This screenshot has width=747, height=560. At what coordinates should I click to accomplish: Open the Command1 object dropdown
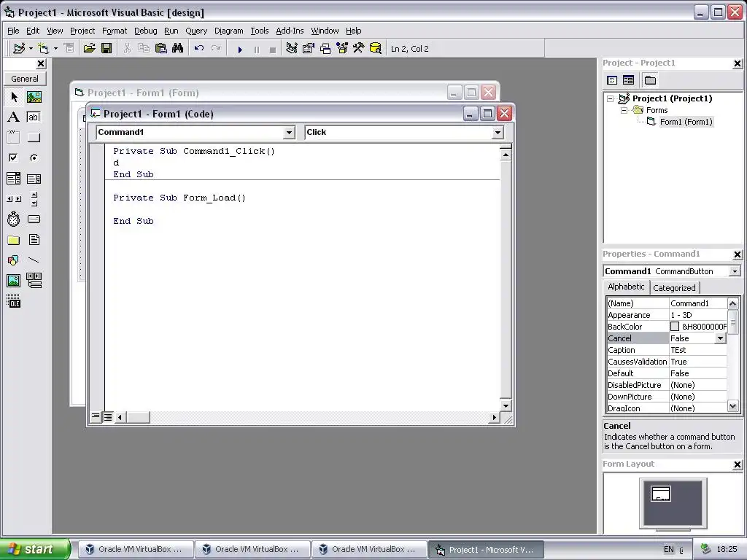pyautogui.click(x=289, y=133)
